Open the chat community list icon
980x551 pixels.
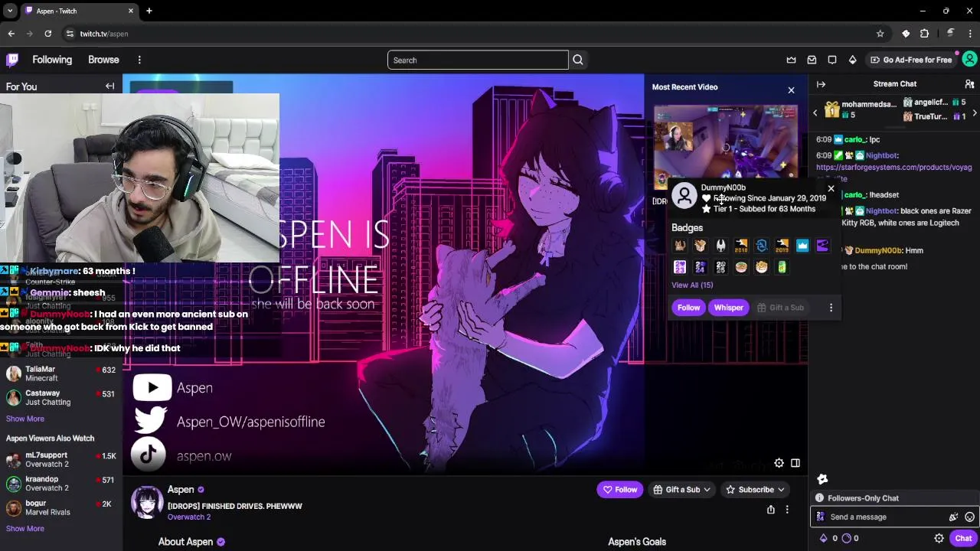(x=969, y=84)
